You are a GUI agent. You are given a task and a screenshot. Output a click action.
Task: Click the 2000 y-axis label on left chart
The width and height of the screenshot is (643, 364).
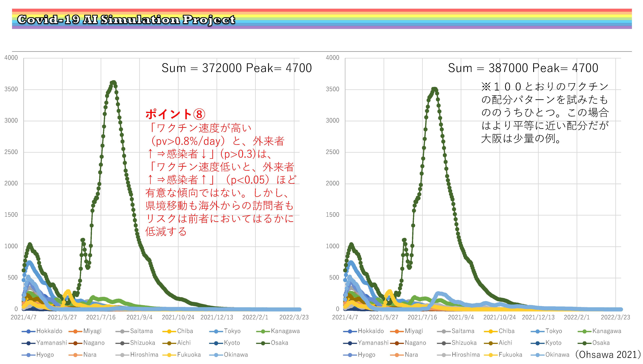coord(11,183)
